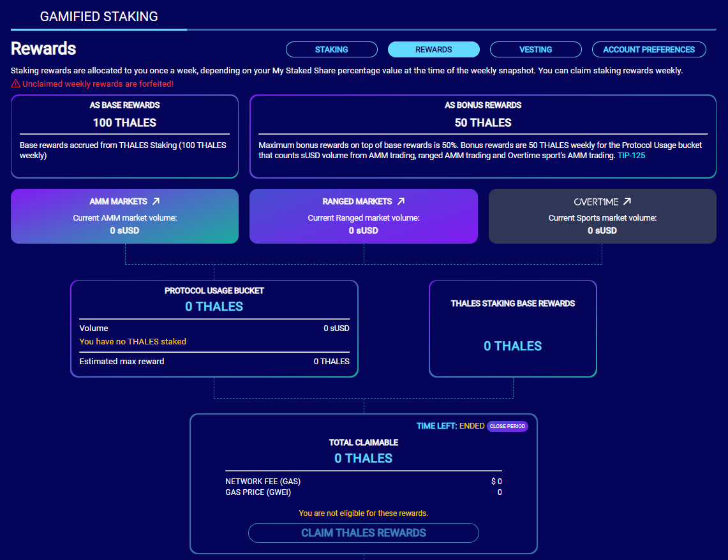Open the AMM Markets card title
This screenshot has height=560, width=728.
[119, 202]
